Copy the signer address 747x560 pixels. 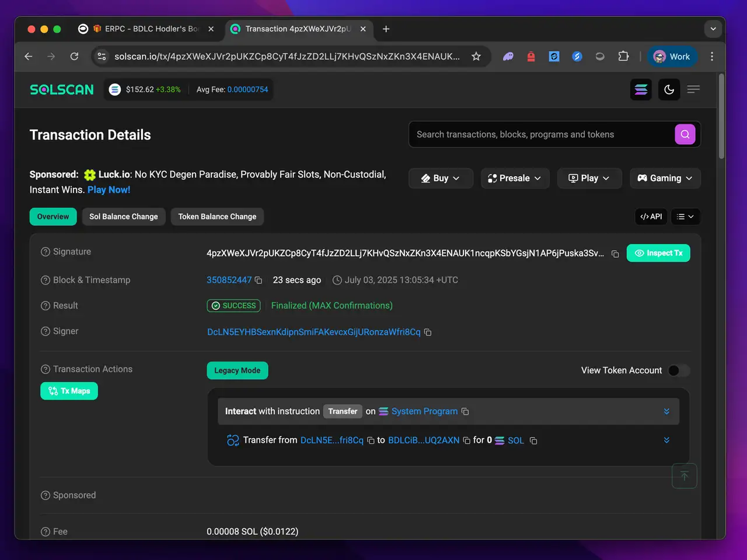[428, 332]
